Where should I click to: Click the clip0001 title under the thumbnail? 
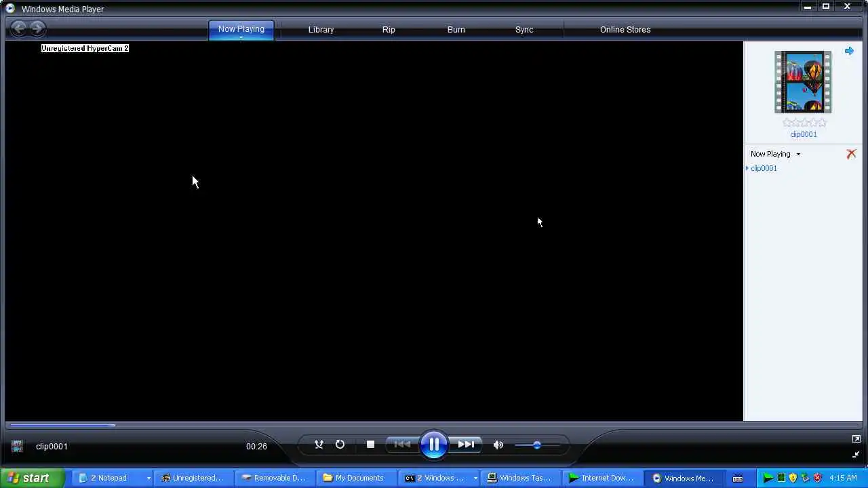804,134
